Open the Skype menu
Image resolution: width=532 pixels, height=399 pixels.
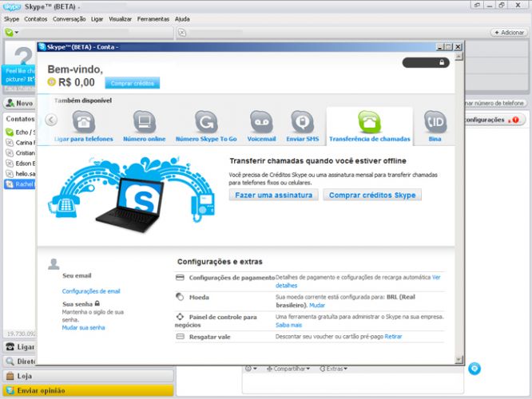point(11,19)
